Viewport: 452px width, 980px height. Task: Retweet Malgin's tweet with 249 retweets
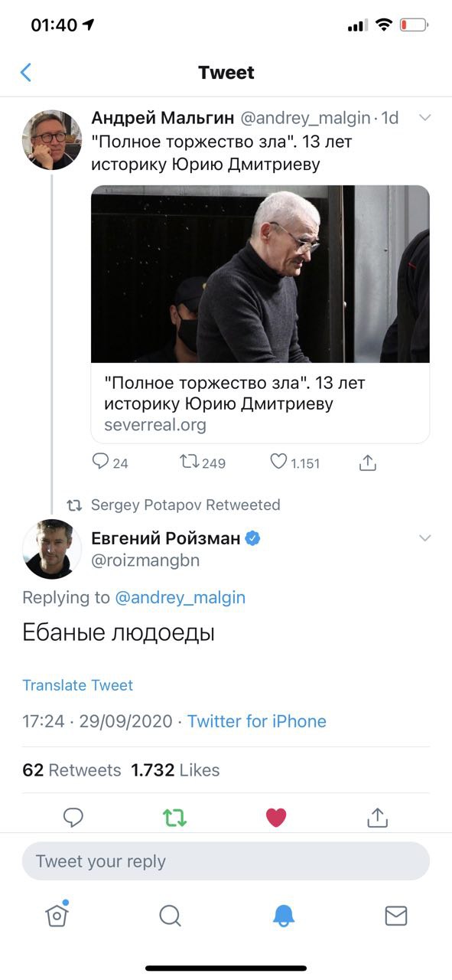(188, 462)
